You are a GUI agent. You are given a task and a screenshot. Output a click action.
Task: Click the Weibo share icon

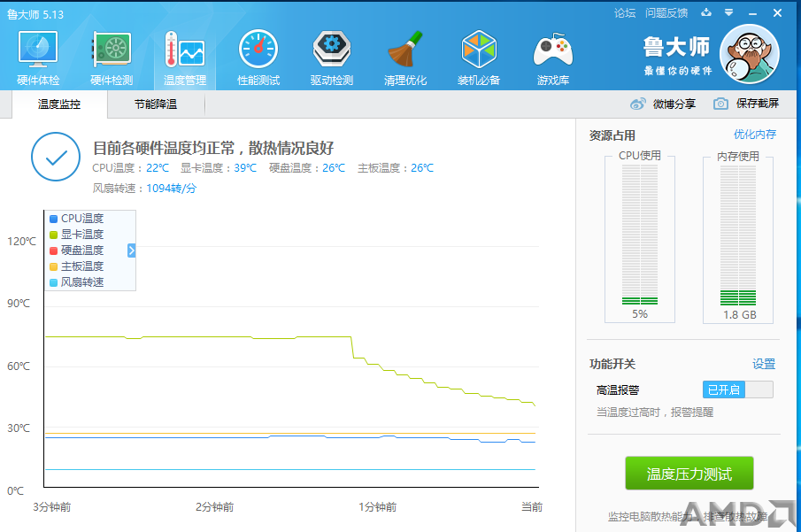pyautogui.click(x=637, y=104)
